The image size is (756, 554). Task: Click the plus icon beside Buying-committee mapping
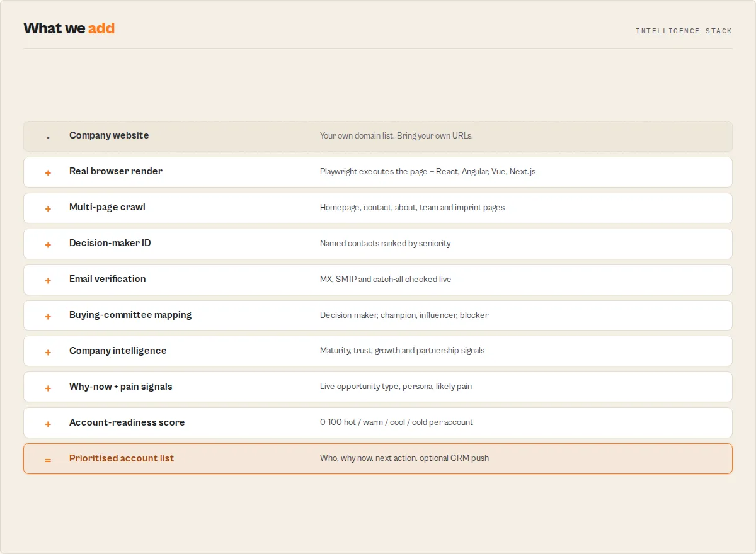pos(48,317)
